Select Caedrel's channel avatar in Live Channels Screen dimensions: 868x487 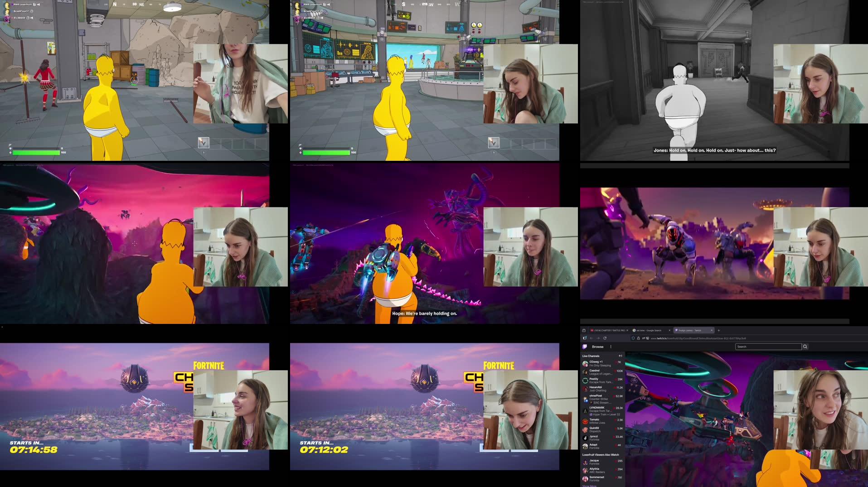point(585,371)
